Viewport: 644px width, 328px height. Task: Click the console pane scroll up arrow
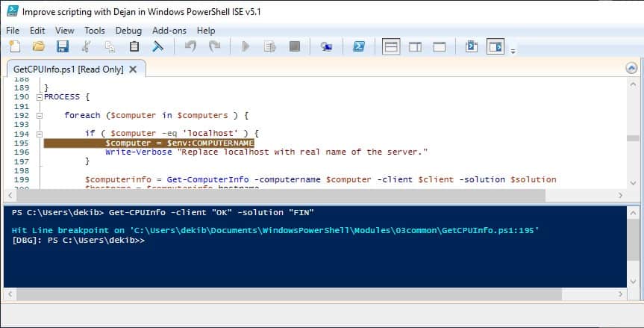[633, 213]
